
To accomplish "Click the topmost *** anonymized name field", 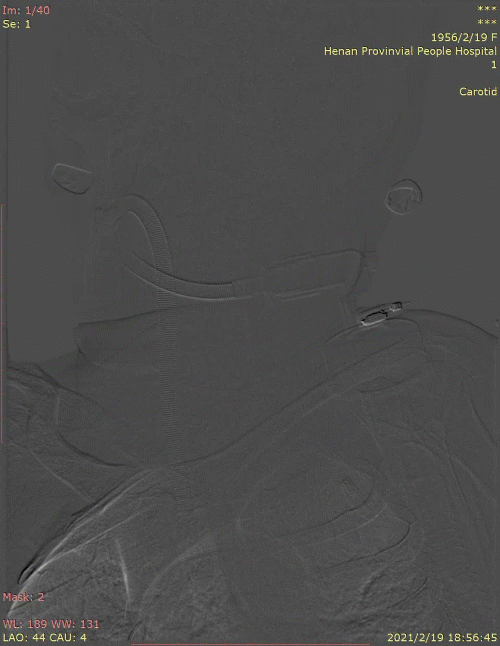I will pyautogui.click(x=487, y=9).
